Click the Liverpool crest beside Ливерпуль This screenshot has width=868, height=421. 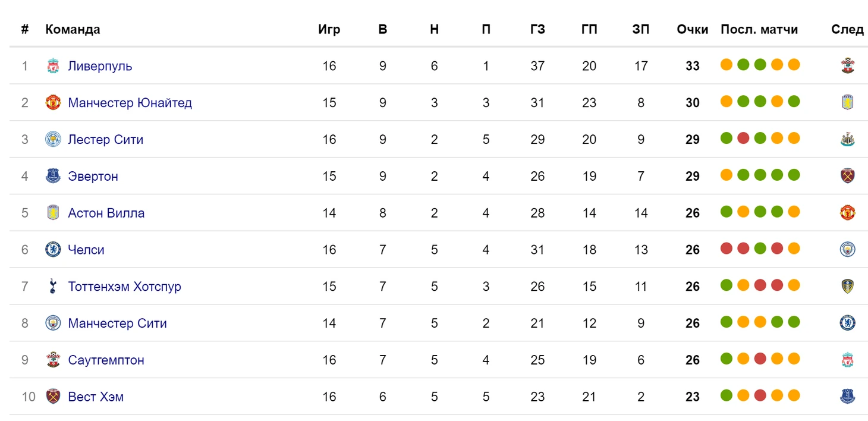tap(54, 66)
